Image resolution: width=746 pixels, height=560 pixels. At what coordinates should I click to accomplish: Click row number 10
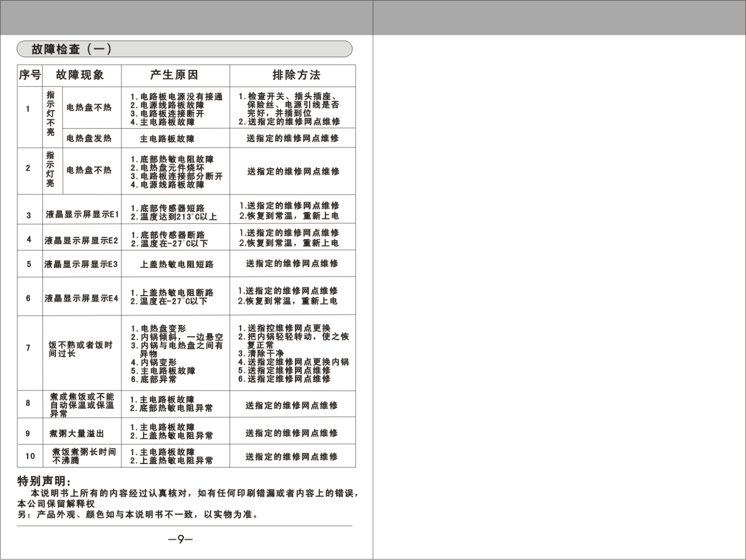pos(30,456)
